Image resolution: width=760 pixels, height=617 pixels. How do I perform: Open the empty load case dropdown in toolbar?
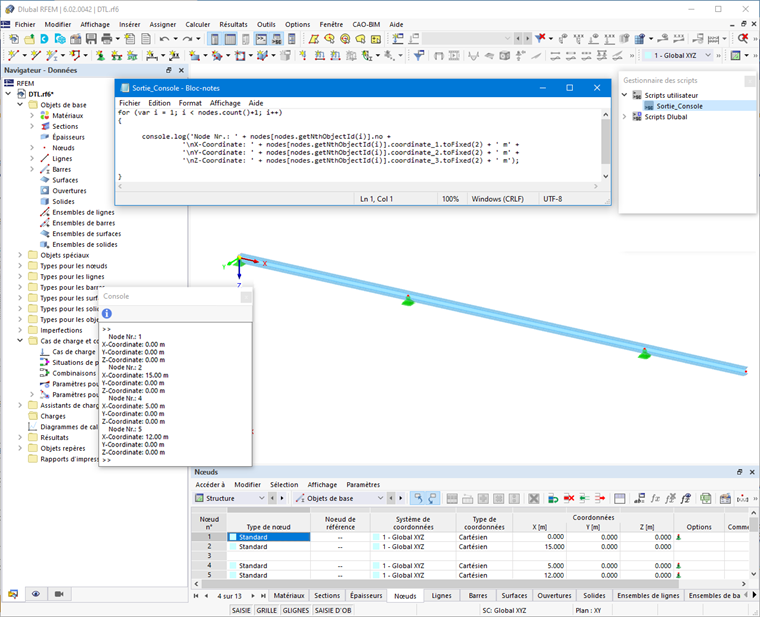coord(467,39)
